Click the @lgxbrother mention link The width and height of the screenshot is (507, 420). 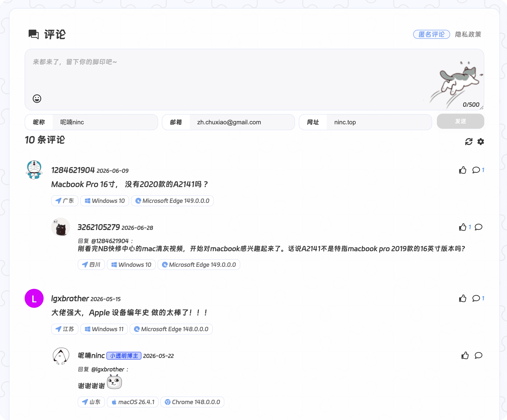(108, 369)
